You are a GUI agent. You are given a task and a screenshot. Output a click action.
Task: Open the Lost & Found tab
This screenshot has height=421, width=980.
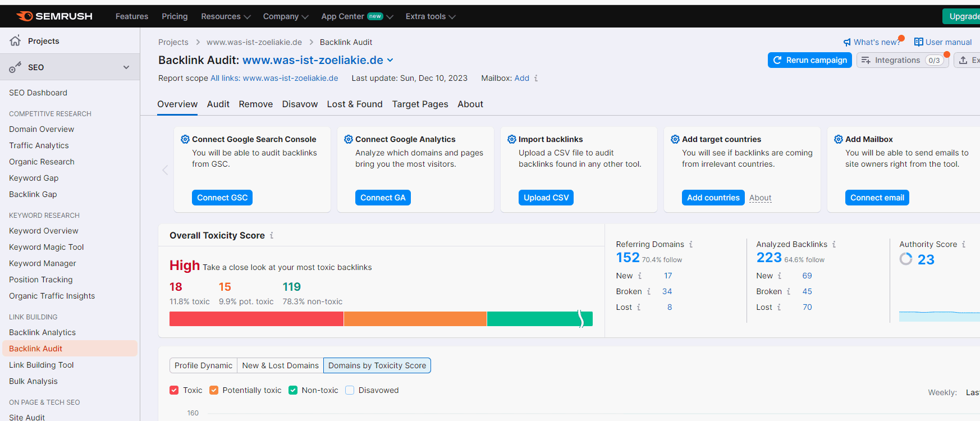tap(355, 104)
